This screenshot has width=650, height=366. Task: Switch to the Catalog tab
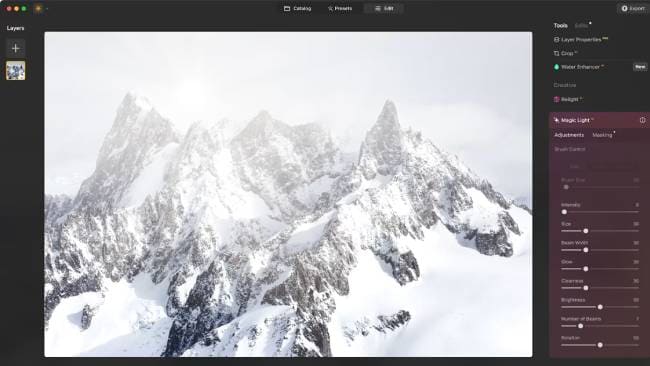tap(297, 8)
